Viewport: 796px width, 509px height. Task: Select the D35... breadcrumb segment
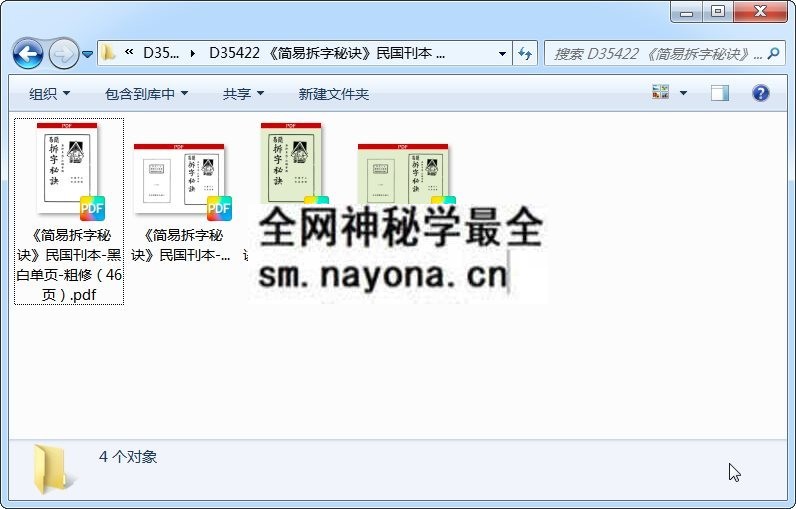161,53
